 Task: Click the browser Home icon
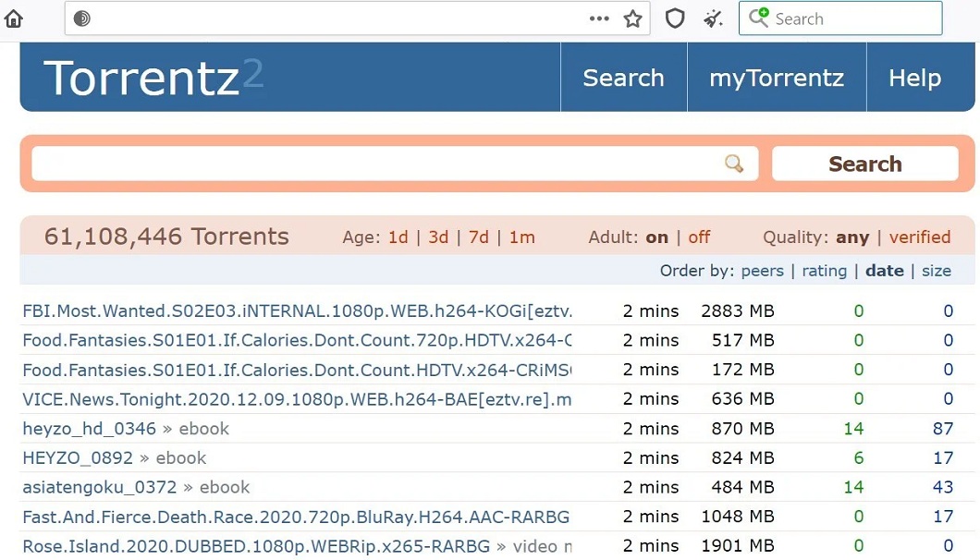13,18
